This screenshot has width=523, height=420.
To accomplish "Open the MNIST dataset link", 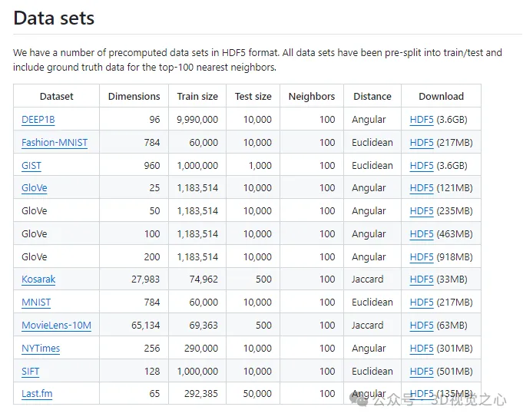I will [x=36, y=303].
